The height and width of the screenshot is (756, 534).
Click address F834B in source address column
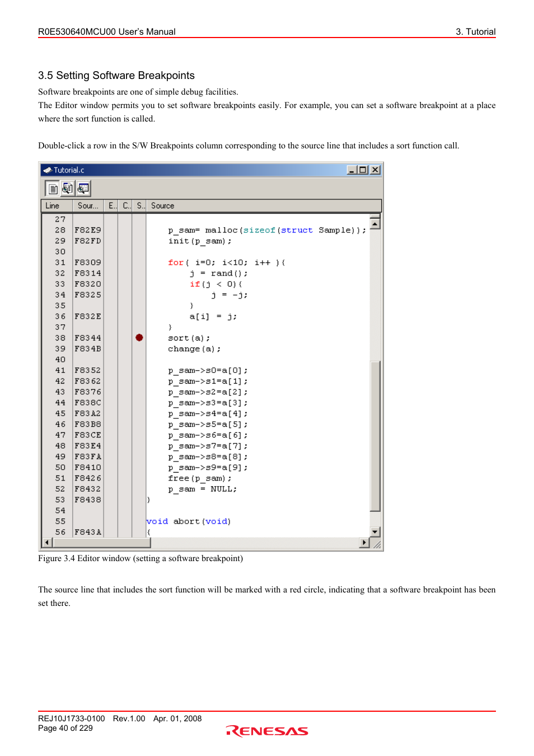point(88,349)
